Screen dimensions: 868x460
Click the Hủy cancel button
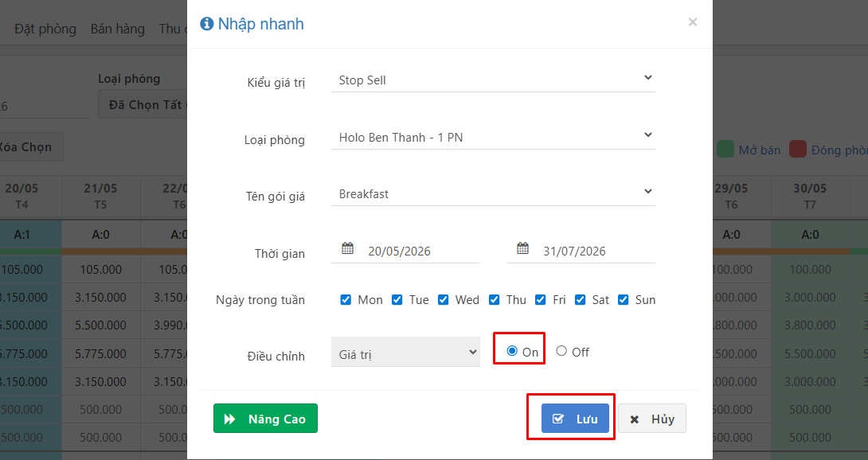point(652,419)
